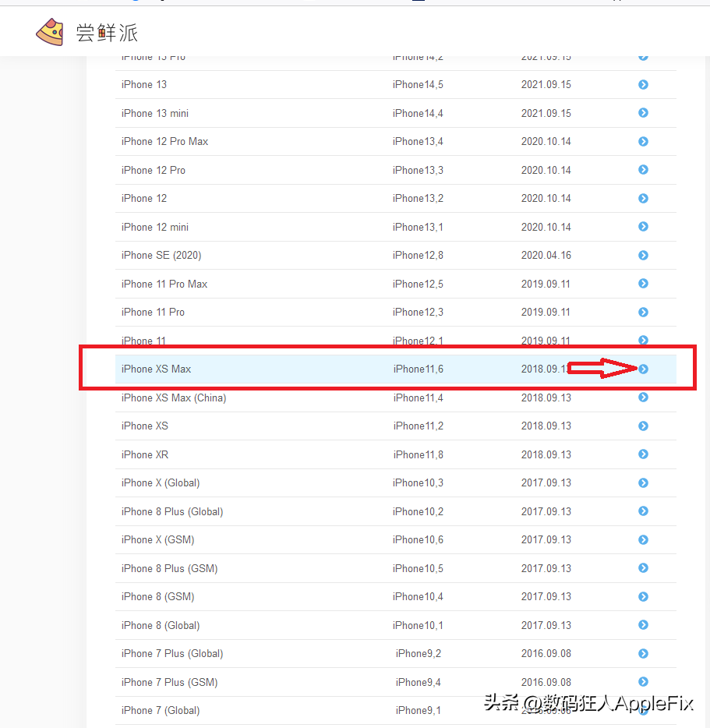Click the blue arrow for iPhone 7 (Global)
Viewport: 710px width, 728px height.
(x=642, y=710)
